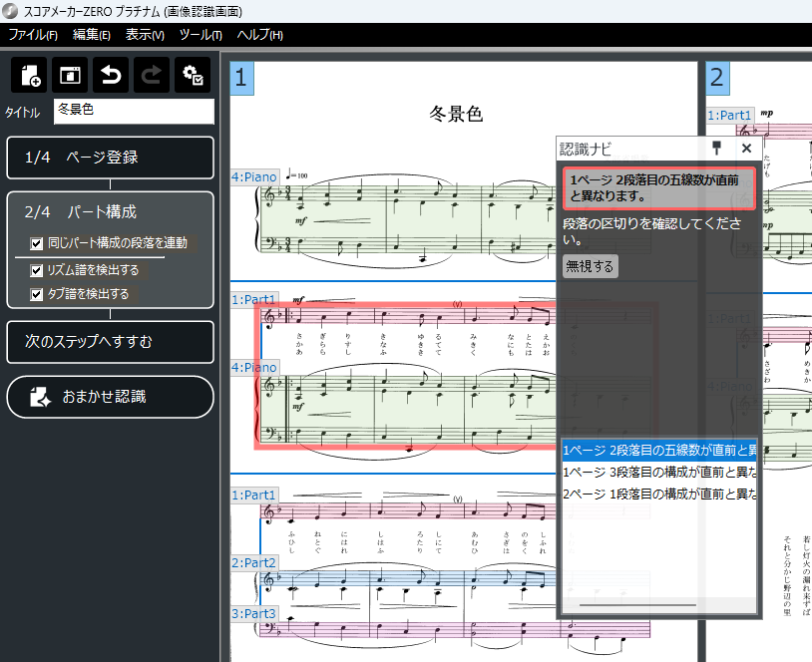Viewport: 812px width, 662px height.
Task: Expand the 2/4 パート構成 step
Action: coord(110,212)
